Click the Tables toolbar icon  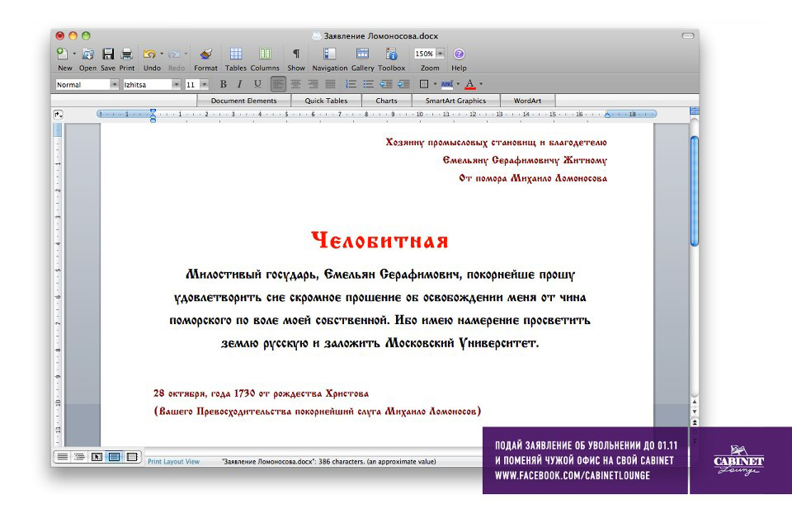coord(235,54)
